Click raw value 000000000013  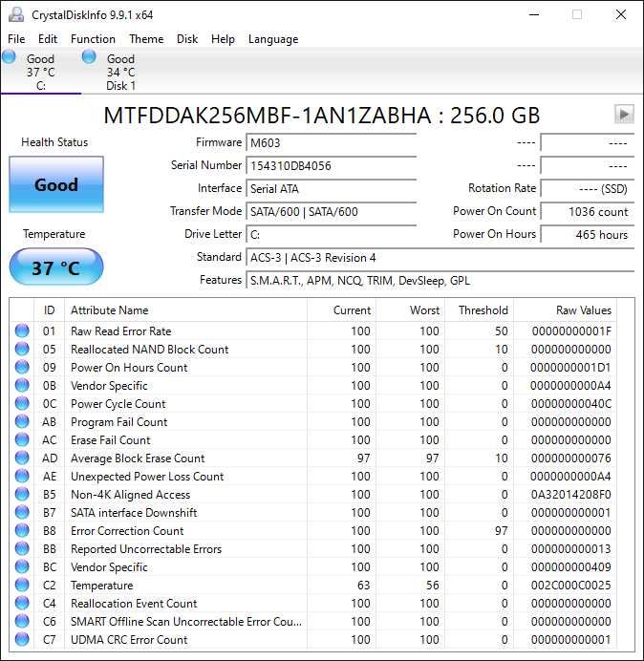(x=570, y=548)
